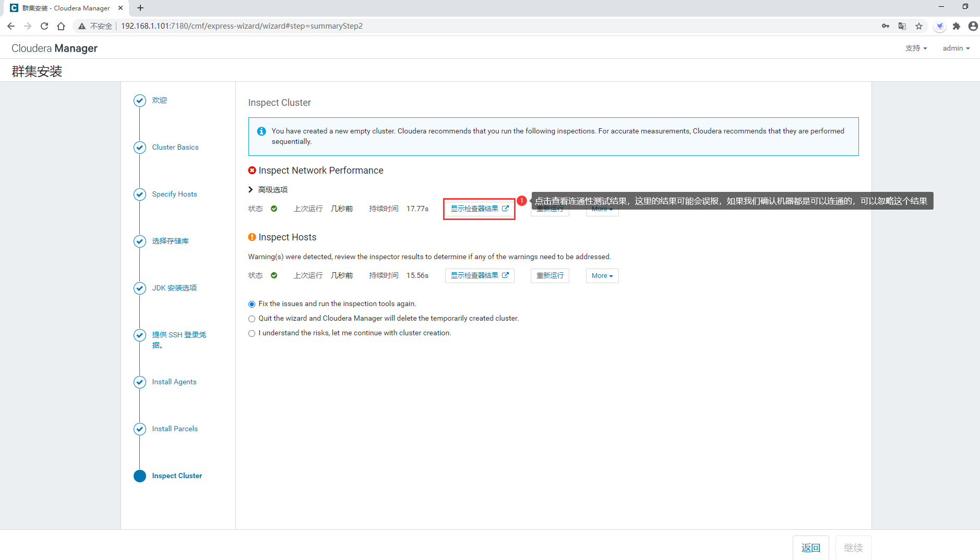Open the admin user dropdown menu
This screenshot has height=560, width=980.
(x=956, y=48)
